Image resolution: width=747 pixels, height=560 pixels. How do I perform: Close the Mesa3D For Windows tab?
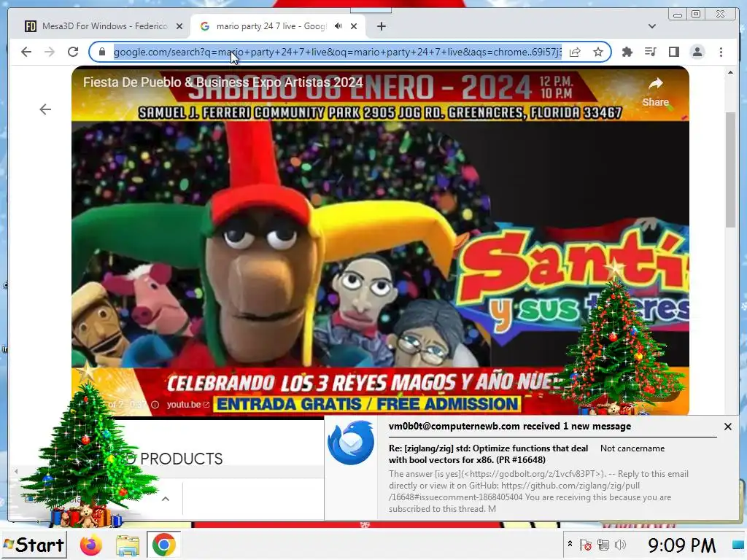179,26
